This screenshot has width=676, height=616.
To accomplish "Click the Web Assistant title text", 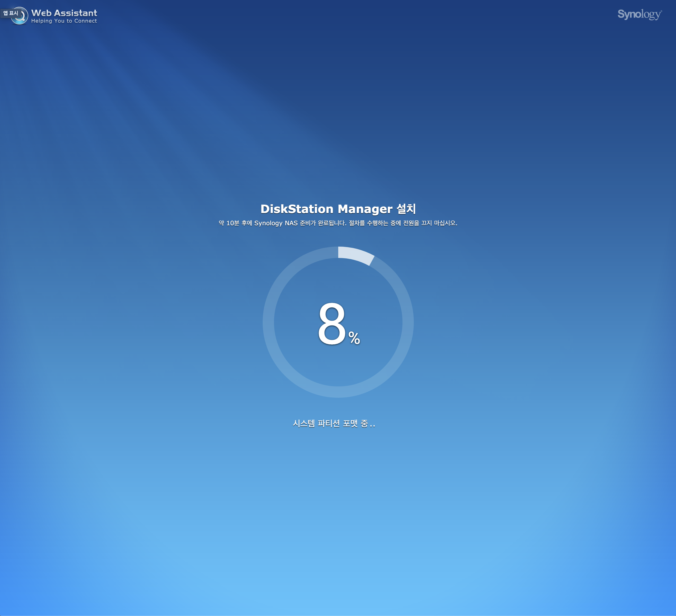I will (x=64, y=13).
